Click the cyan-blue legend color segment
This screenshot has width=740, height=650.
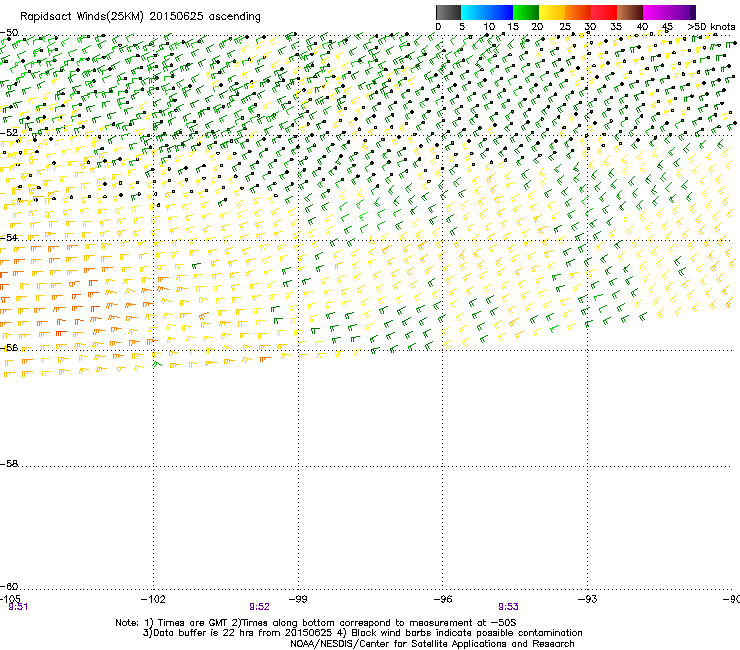coord(487,12)
